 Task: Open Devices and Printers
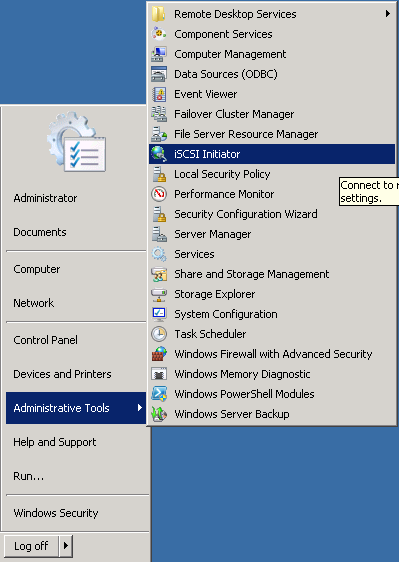click(x=76, y=374)
